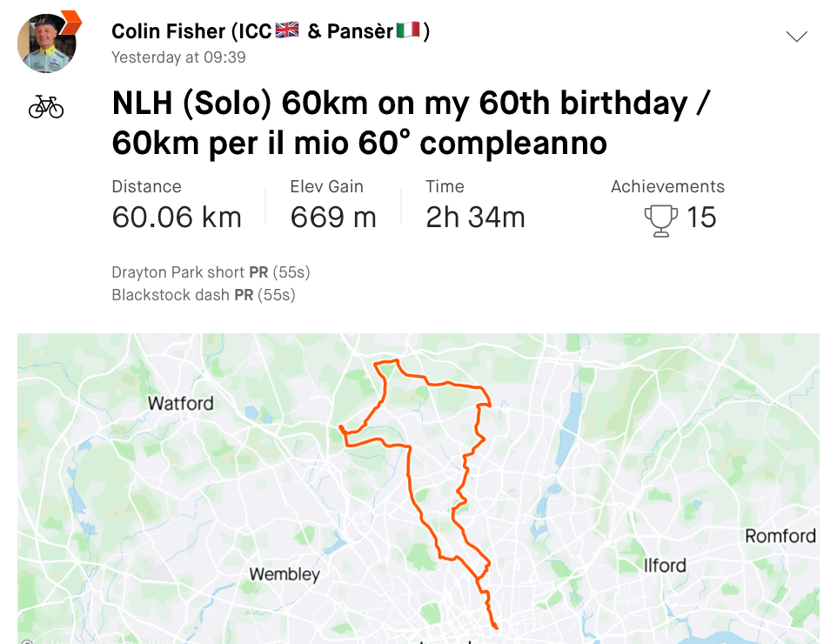Open Colin Fisher's profile avatar photo
Screen dimensions: 837x644
[x=47, y=44]
